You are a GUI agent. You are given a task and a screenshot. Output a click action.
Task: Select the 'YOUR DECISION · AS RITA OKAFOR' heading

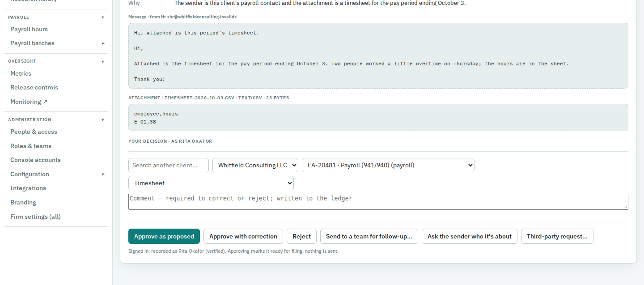[x=170, y=141]
